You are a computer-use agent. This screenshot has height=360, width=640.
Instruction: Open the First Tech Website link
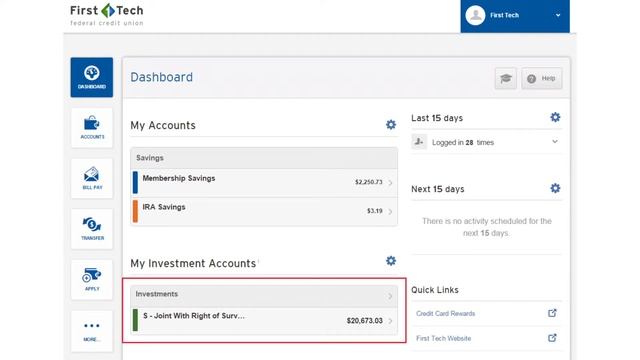click(443, 338)
